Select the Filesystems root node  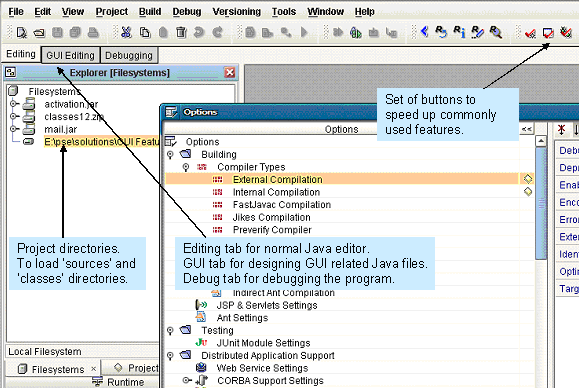pos(54,92)
